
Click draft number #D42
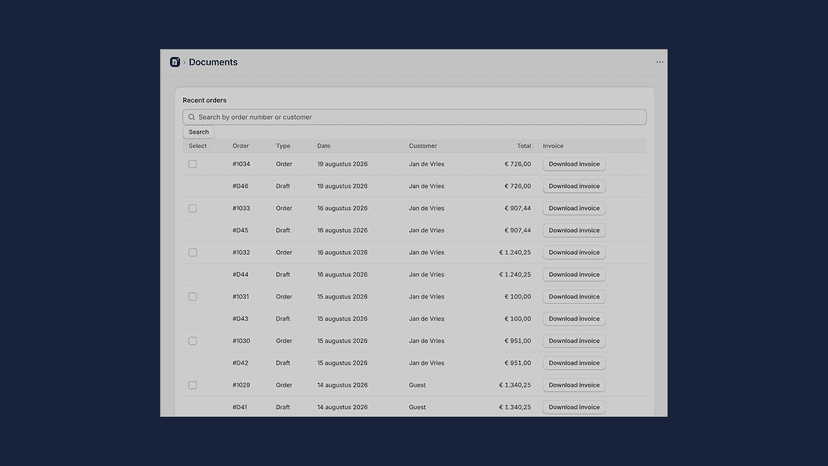pos(240,364)
